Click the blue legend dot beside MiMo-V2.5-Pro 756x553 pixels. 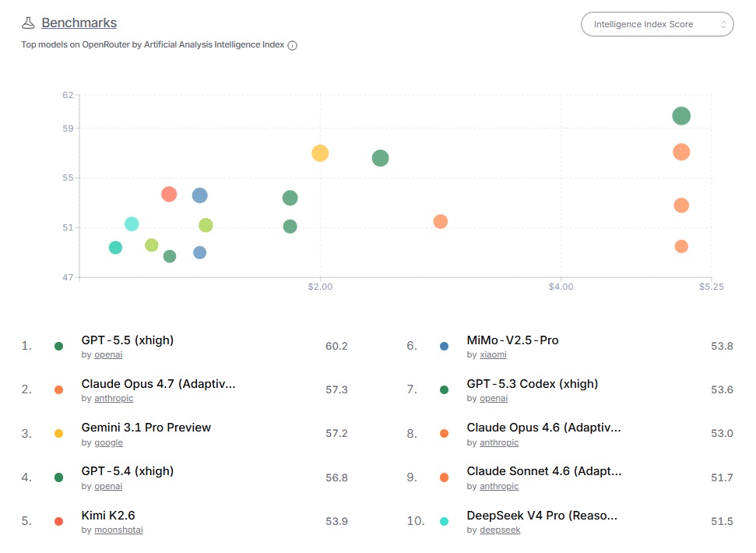click(x=444, y=346)
